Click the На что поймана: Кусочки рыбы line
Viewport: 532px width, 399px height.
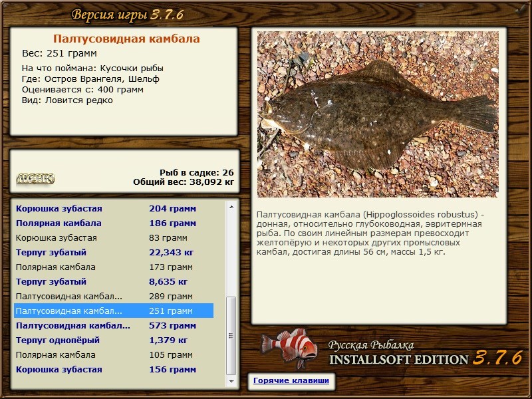pyautogui.click(x=92, y=68)
